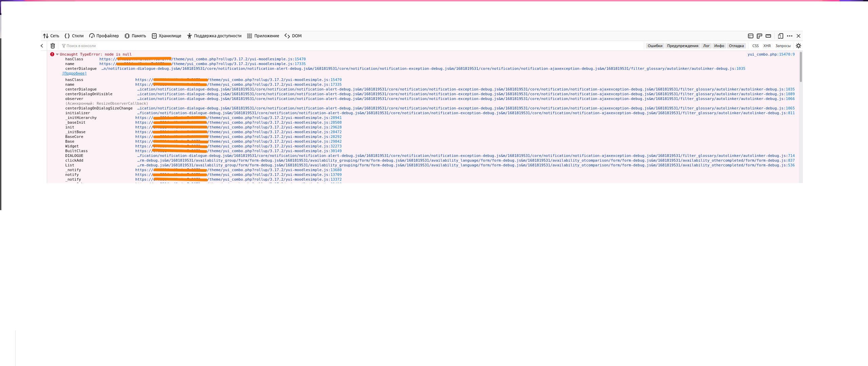Enable the CSS filter
Image resolution: width=868 pixels, height=366 pixels.
pyautogui.click(x=755, y=46)
